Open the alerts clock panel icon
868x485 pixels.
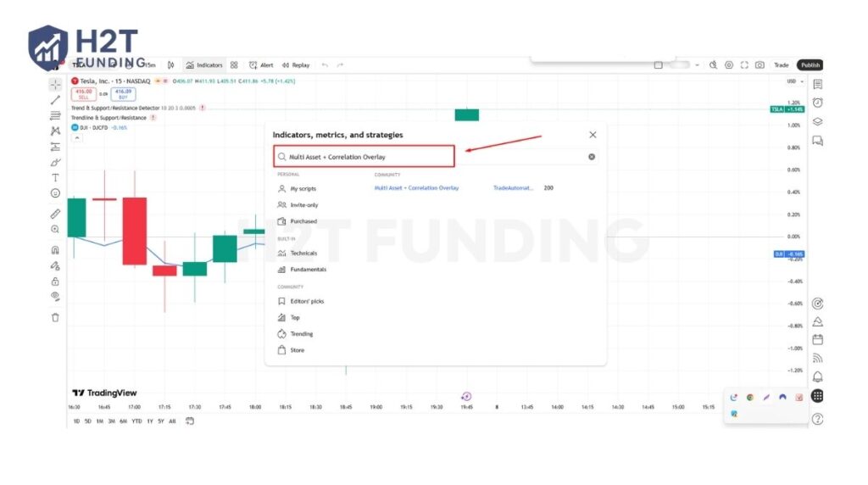click(818, 103)
